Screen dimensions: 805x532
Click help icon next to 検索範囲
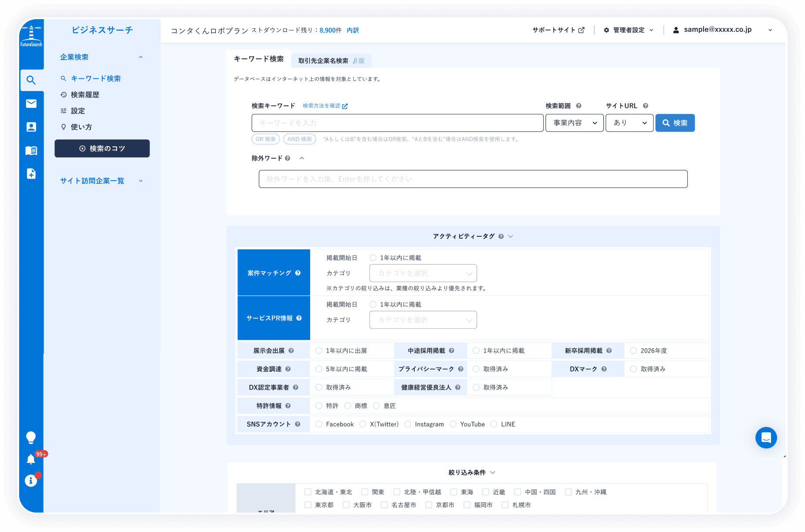pyautogui.click(x=578, y=106)
